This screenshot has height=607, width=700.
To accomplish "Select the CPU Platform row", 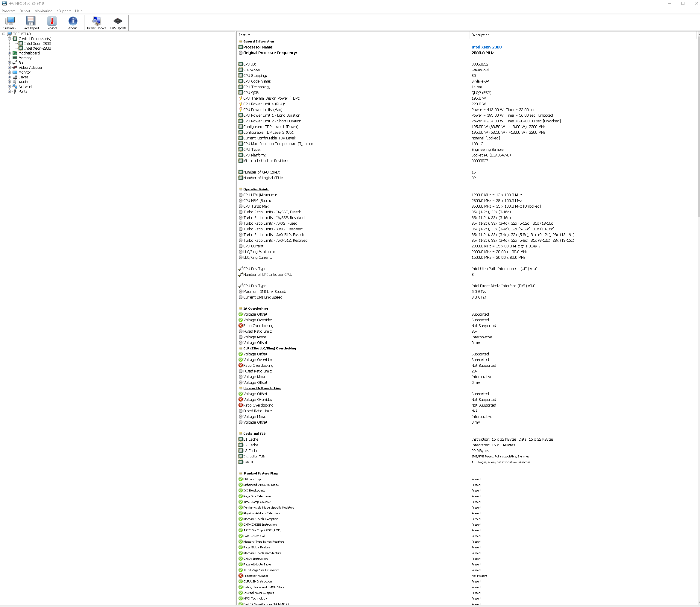I will point(467,155).
